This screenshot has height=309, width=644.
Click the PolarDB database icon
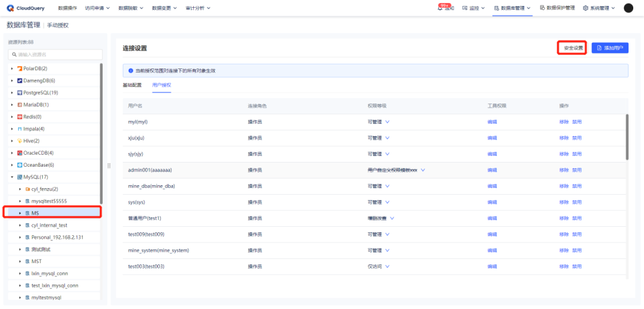click(x=19, y=68)
